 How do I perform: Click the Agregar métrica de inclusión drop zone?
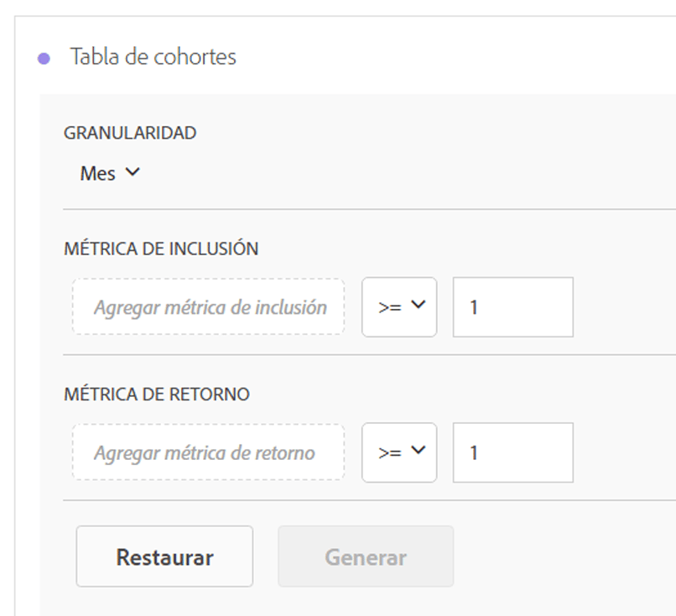point(208,306)
